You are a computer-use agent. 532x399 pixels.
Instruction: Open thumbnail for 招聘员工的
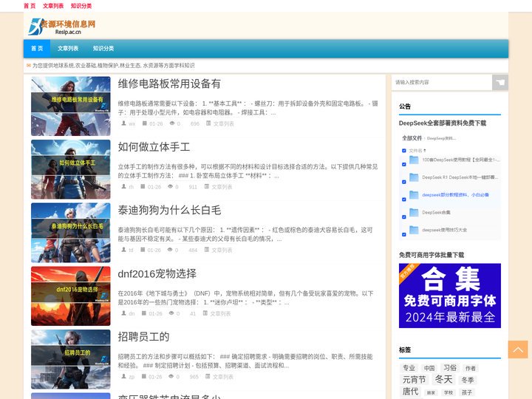coord(71,359)
